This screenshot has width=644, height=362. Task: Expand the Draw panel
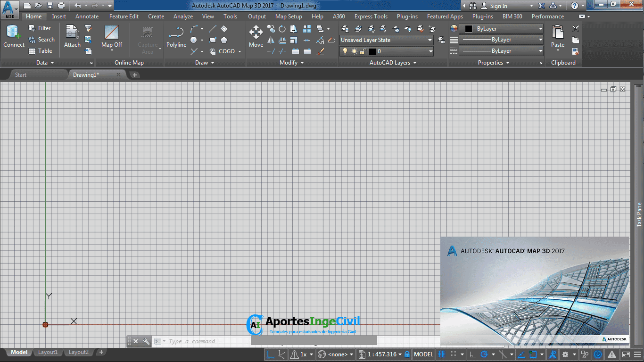coord(205,63)
